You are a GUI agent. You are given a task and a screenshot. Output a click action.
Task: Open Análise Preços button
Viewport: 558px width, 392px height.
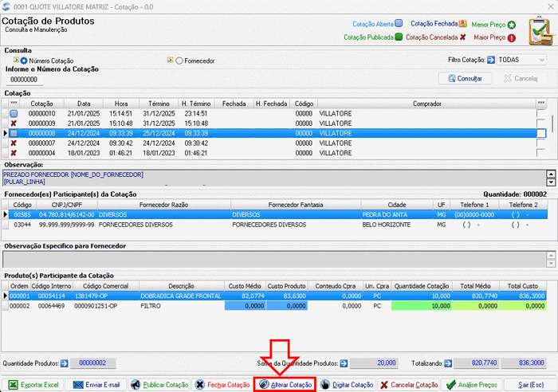pyautogui.click(x=472, y=385)
